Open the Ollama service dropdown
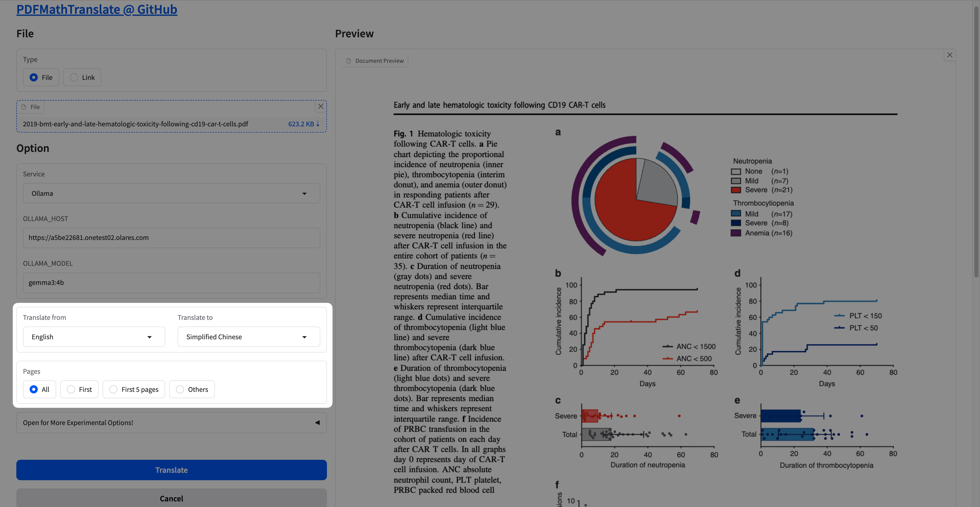980x507 pixels. 171,193
